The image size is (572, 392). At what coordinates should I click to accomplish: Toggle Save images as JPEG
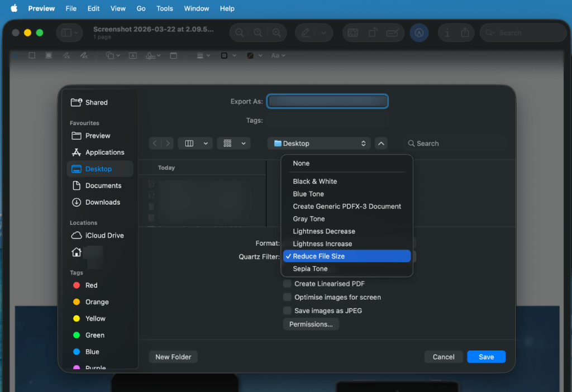coord(287,310)
